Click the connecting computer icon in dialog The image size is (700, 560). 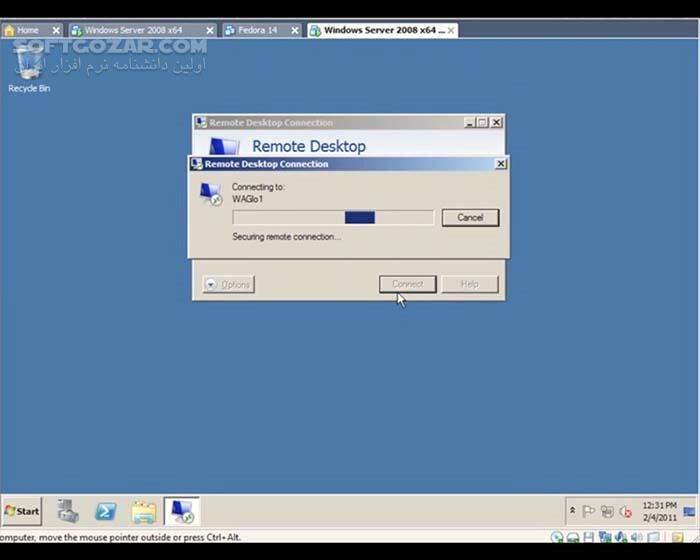coord(211,194)
